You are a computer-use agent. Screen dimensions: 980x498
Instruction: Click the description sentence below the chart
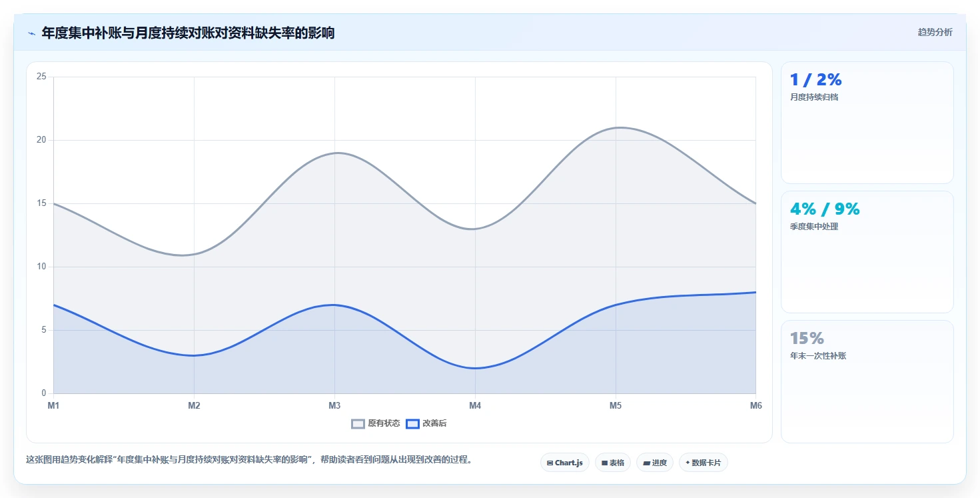(x=249, y=459)
